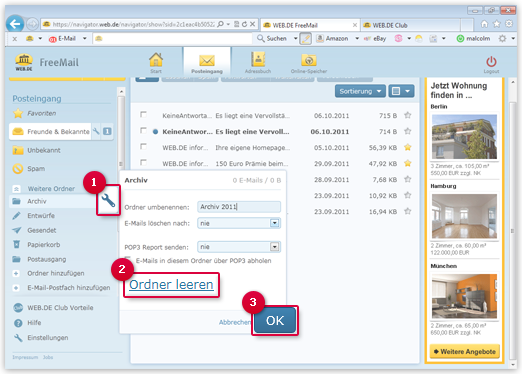
Task: Open POP3 Report senden dropdown
Action: pos(239,247)
